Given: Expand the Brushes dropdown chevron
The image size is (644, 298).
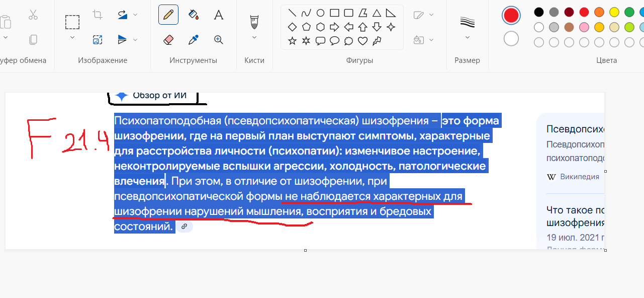Looking at the screenshot, I should point(254,37).
